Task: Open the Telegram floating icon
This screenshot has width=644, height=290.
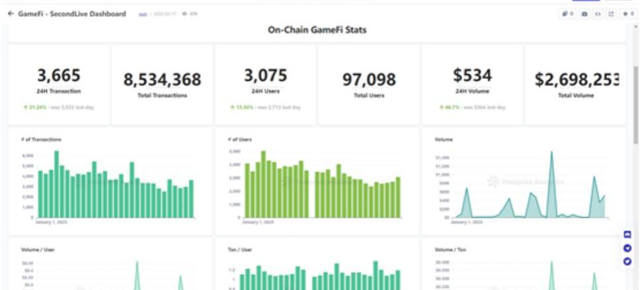Action: (x=627, y=248)
